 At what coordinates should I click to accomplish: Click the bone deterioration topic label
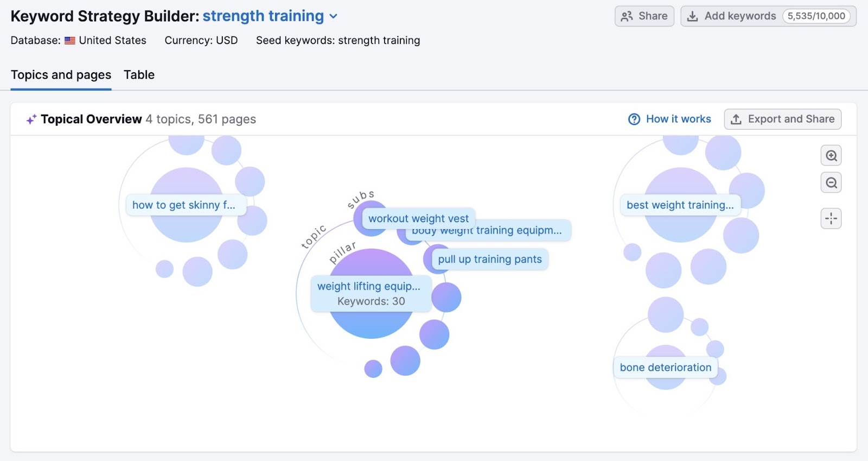click(x=666, y=367)
